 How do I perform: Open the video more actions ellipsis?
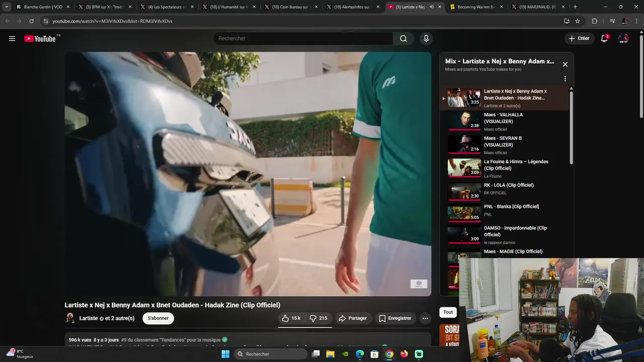click(x=425, y=318)
